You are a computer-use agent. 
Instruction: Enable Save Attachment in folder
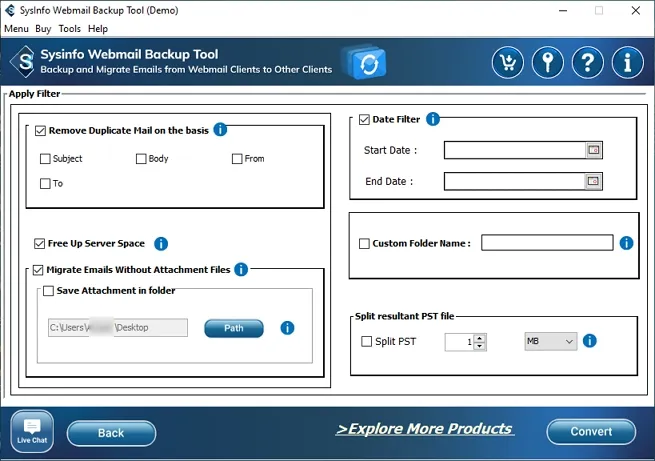tap(48, 291)
